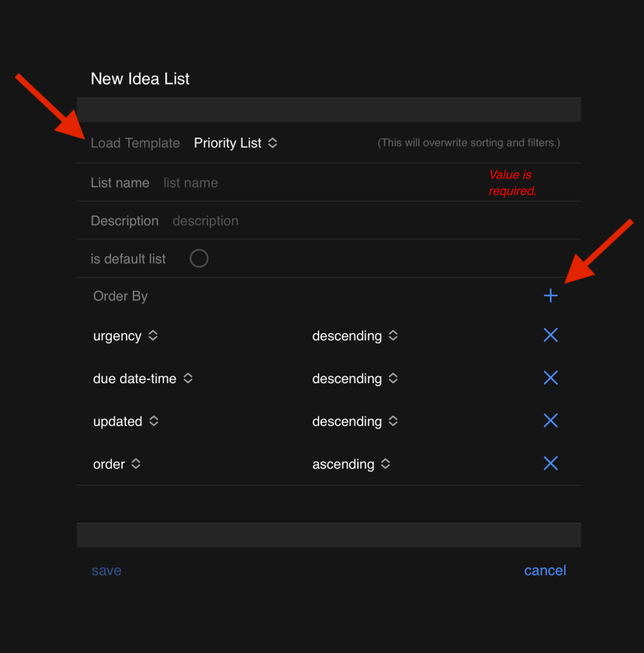Open the updated field dropdown
This screenshot has width=644, height=653.
tap(126, 422)
